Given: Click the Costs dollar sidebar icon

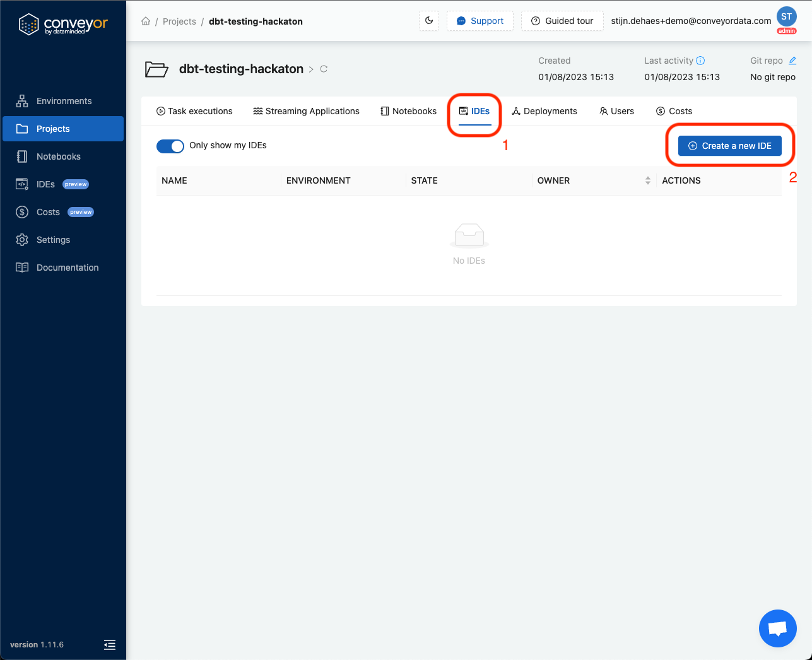Looking at the screenshot, I should pos(22,212).
